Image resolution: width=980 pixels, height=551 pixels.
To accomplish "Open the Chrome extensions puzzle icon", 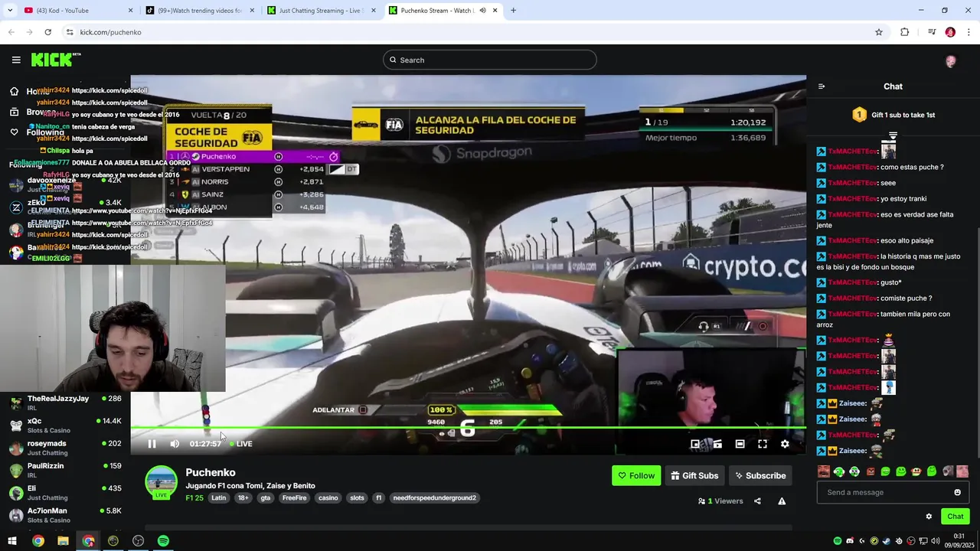I will pos(905,32).
